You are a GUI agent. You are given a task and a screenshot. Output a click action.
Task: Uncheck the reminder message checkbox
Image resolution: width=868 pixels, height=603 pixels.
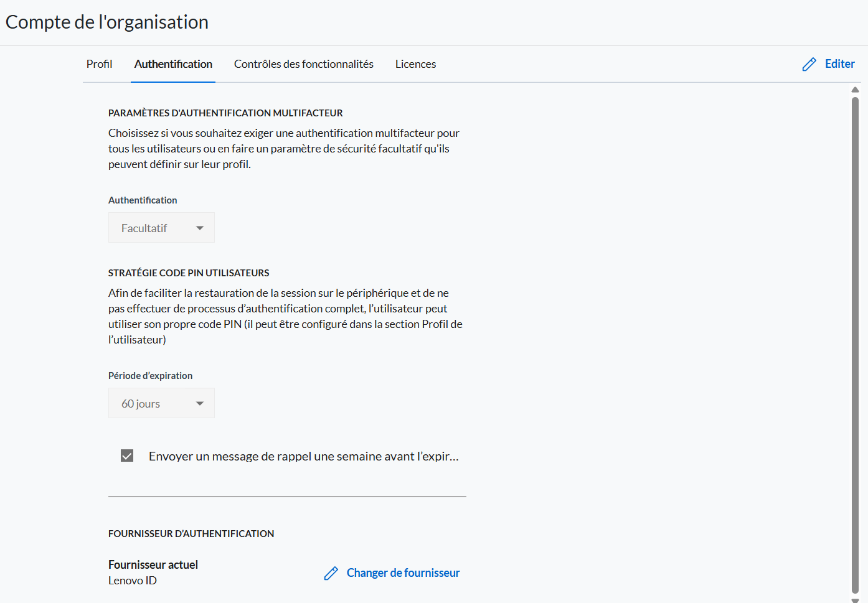(127, 456)
